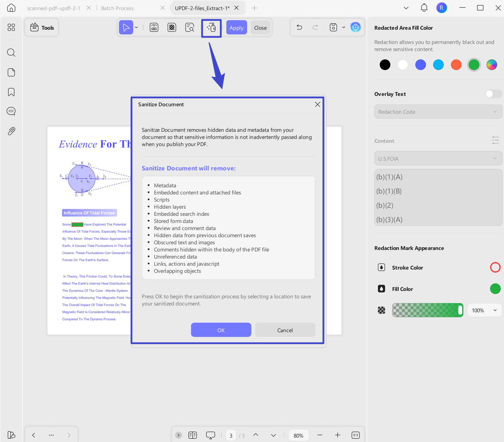Go to previous view arrow bottom-left
Screen dimensions: 504x442
(34, 435)
